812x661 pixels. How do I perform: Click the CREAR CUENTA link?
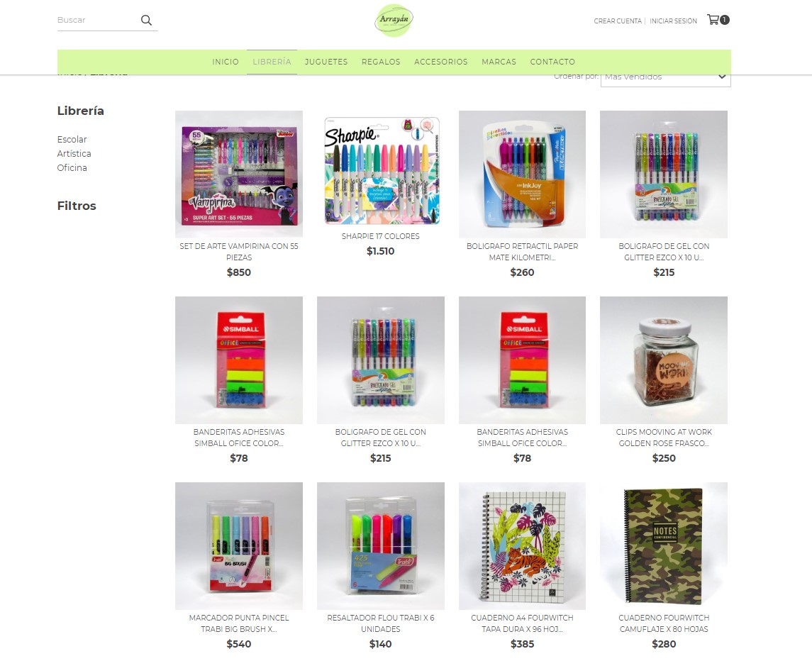[x=617, y=21]
